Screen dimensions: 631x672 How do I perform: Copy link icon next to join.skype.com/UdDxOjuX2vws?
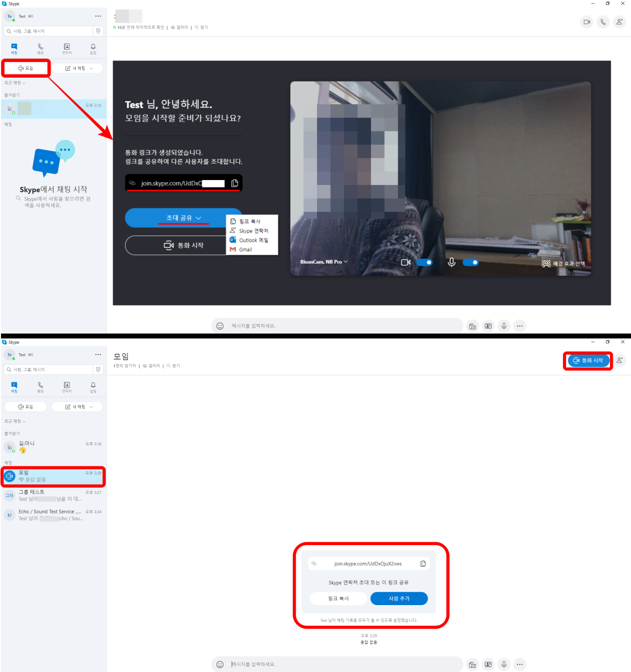coord(423,564)
